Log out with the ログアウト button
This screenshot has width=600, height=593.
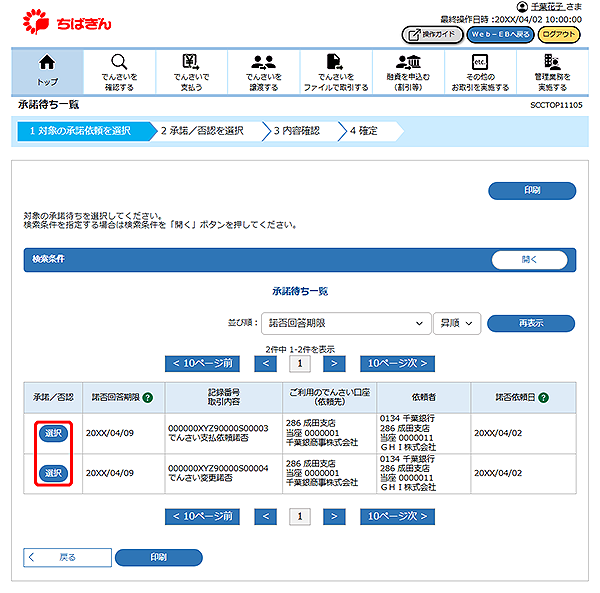click(x=558, y=34)
